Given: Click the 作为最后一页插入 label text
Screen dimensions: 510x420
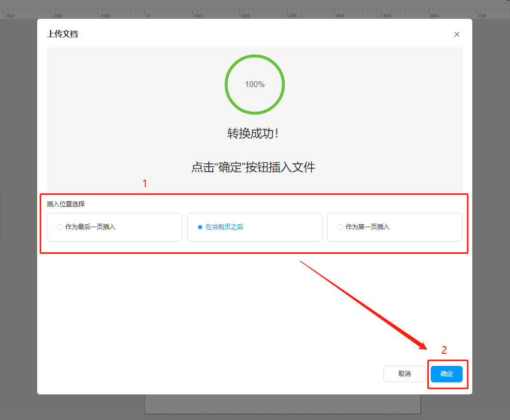Looking at the screenshot, I should tap(90, 227).
